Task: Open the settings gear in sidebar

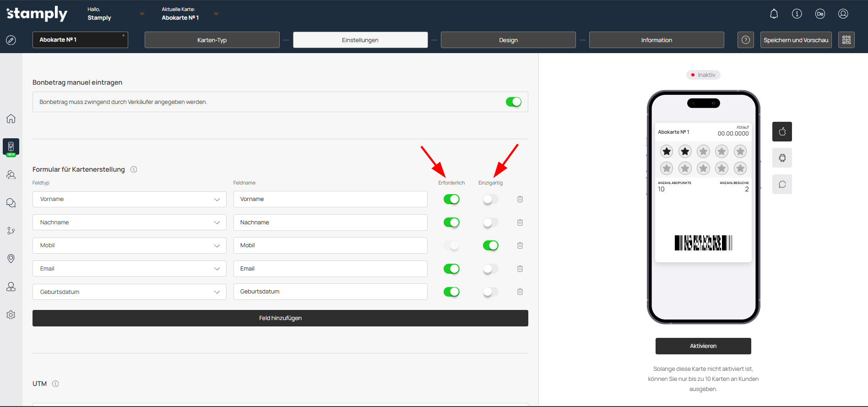Action: coord(11,315)
